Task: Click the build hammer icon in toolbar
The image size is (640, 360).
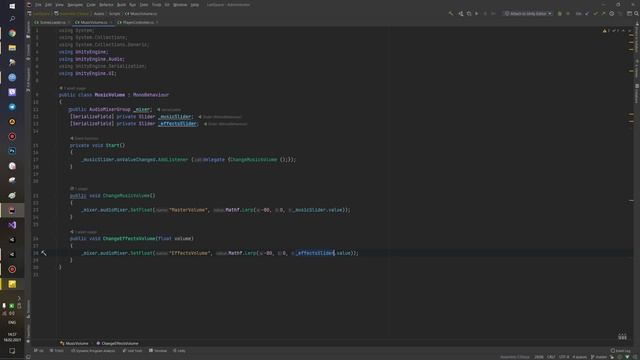Action: point(451,13)
